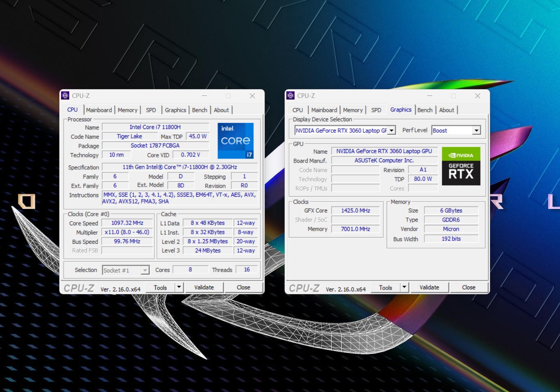
Task: Click the GPU memory Vendor value 'Micron'
Action: pos(451,229)
